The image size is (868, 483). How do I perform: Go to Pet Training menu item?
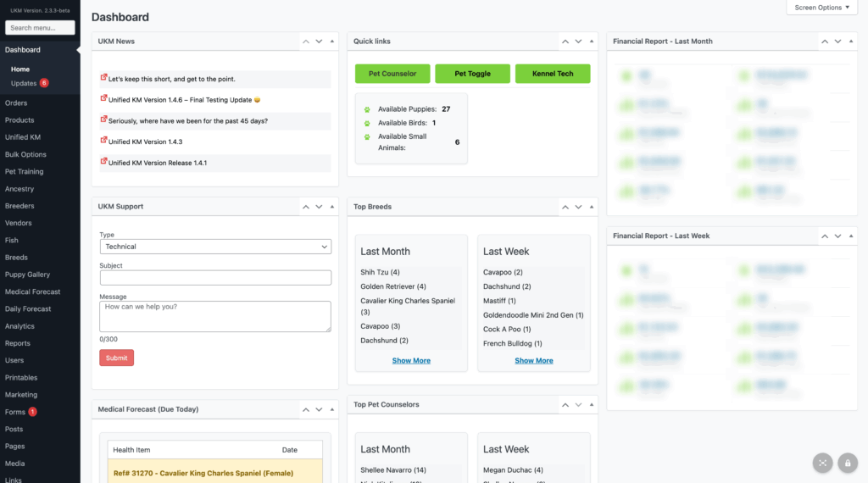coord(25,171)
